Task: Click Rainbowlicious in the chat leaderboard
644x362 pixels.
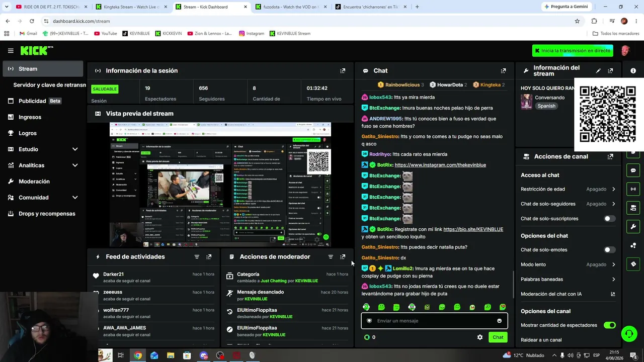Action: coord(402,85)
